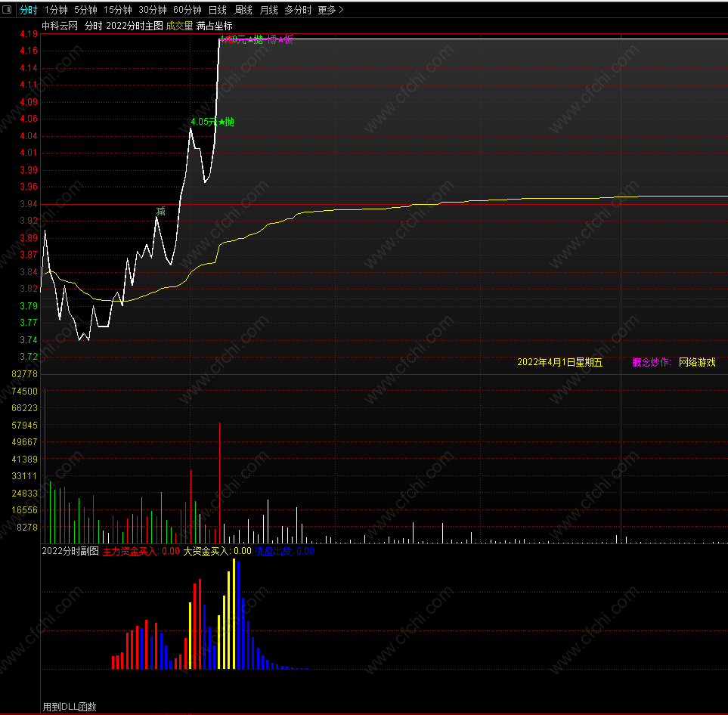Click the 3.94 price axis label
This screenshot has width=728, height=715.
(x=29, y=204)
